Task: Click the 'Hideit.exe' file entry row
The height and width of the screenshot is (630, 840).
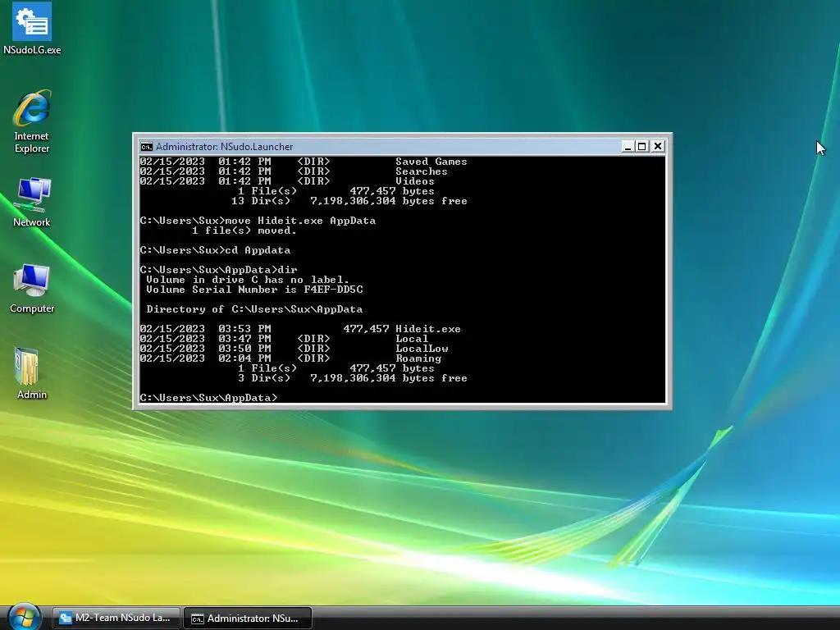Action: pos(300,329)
